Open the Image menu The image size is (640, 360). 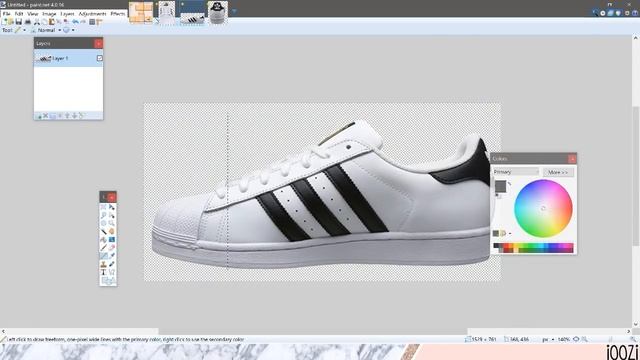click(x=49, y=13)
